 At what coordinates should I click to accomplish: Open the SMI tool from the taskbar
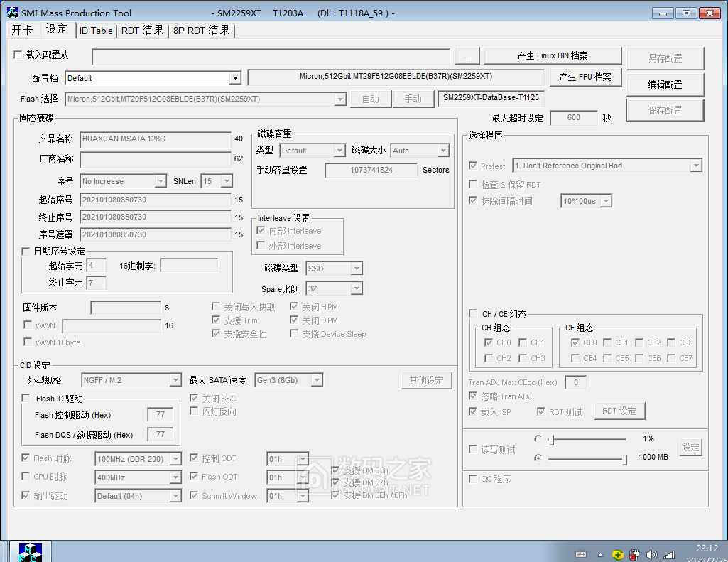(x=30, y=551)
